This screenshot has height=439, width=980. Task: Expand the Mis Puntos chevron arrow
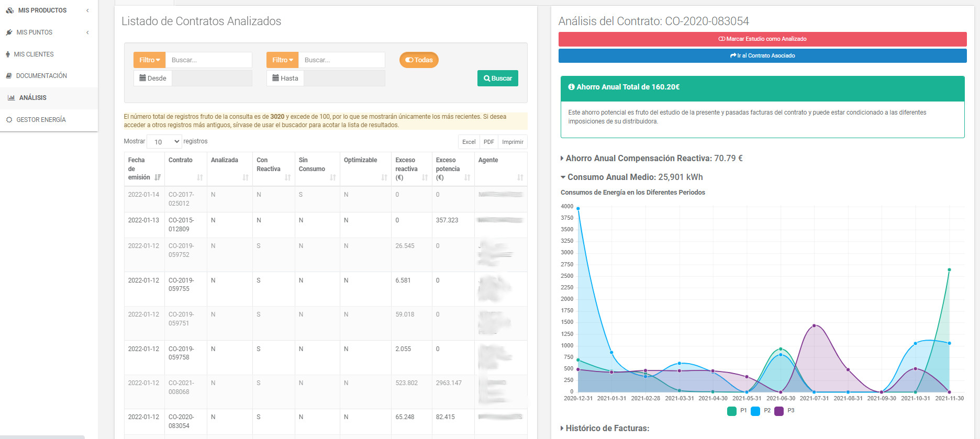[87, 32]
